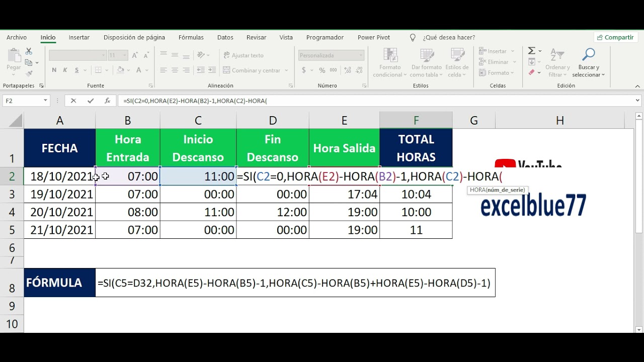Switch to Disposición de página tab

click(x=134, y=38)
